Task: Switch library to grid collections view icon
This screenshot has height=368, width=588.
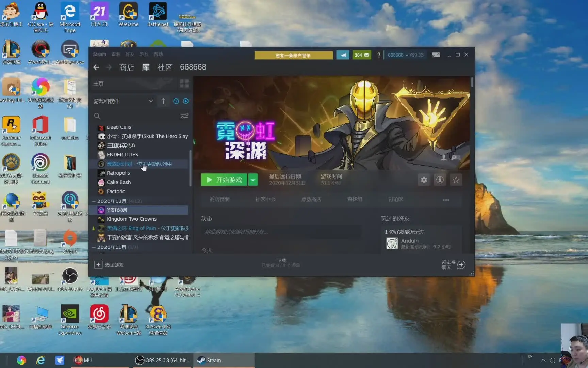Action: (x=184, y=83)
